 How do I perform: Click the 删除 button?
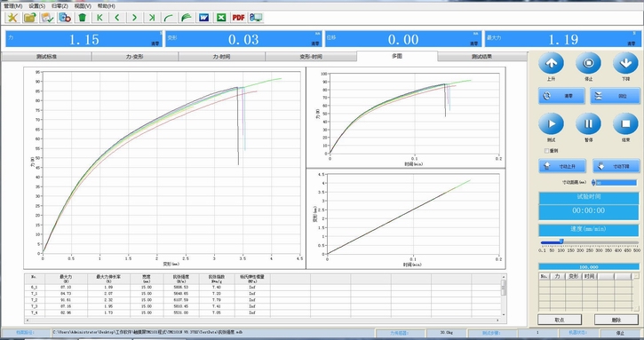pyautogui.click(x=616, y=320)
